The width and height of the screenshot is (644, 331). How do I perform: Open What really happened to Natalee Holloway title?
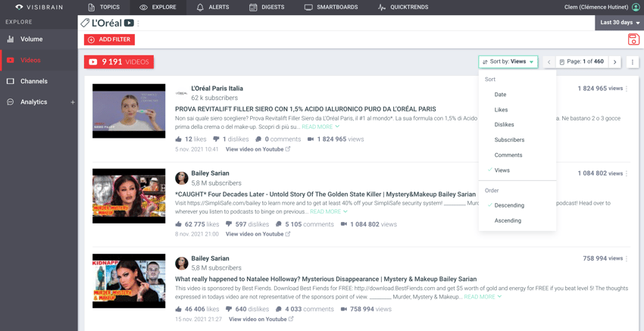tap(326, 279)
